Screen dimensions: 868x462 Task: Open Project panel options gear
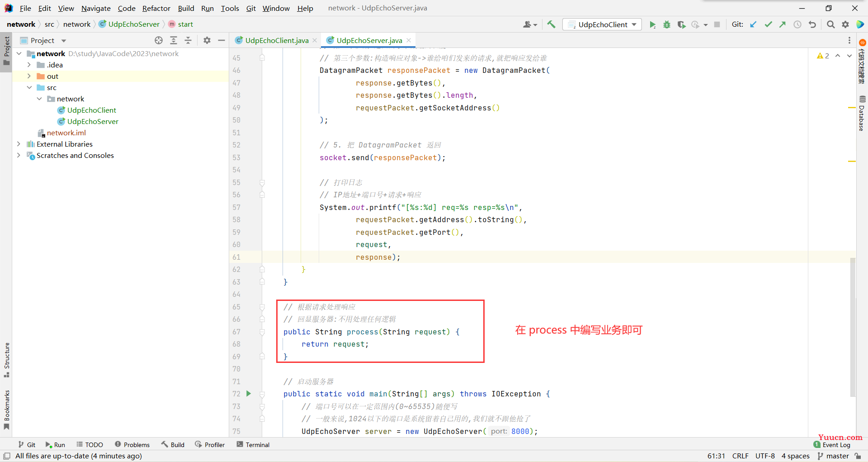pos(207,40)
